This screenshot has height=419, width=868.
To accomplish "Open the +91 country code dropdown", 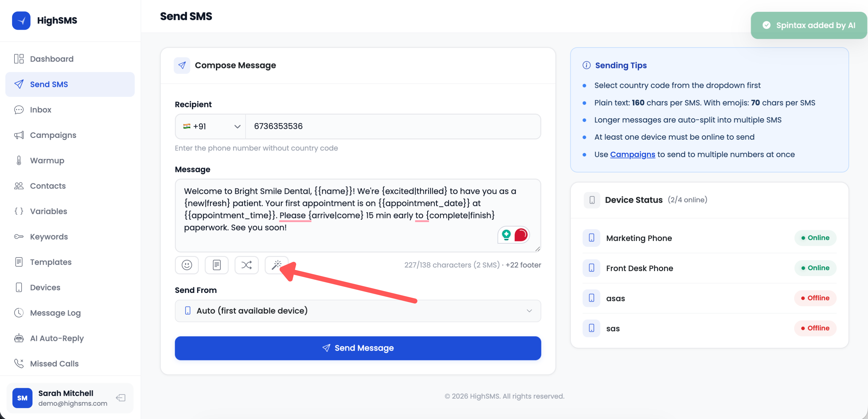I will 211,126.
